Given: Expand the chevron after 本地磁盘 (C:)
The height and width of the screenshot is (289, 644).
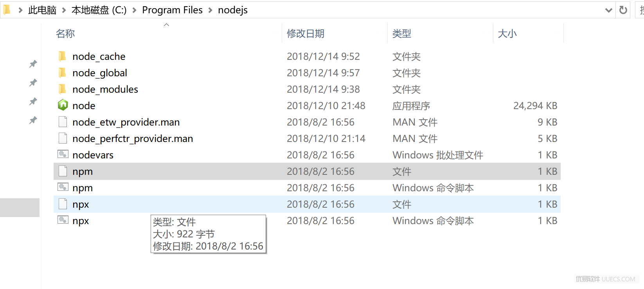Looking at the screenshot, I should coord(134,10).
